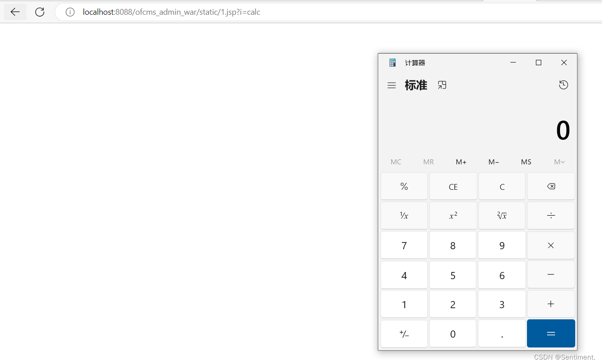Click the square root key
Viewport: 602px width, 364px height.
[x=502, y=216]
